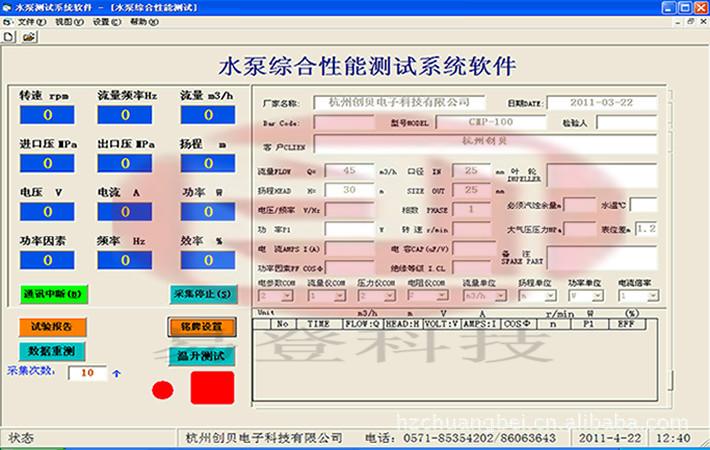
Task: Click the AMPS:I column header
Action: 481,324
